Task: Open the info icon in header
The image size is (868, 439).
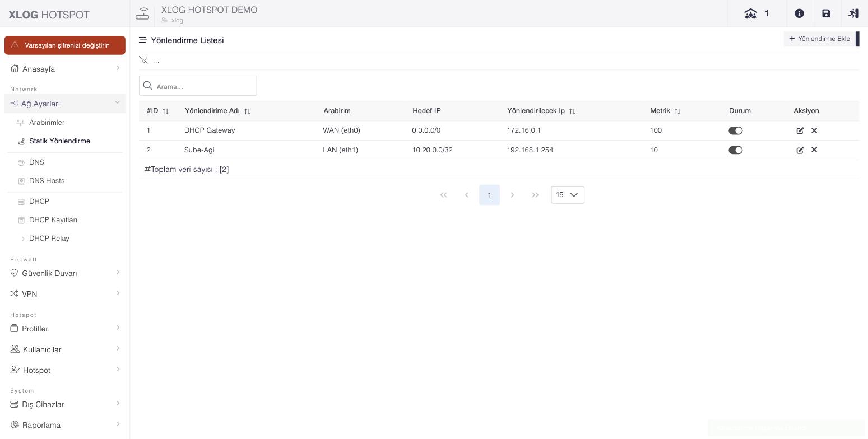Action: coord(799,13)
